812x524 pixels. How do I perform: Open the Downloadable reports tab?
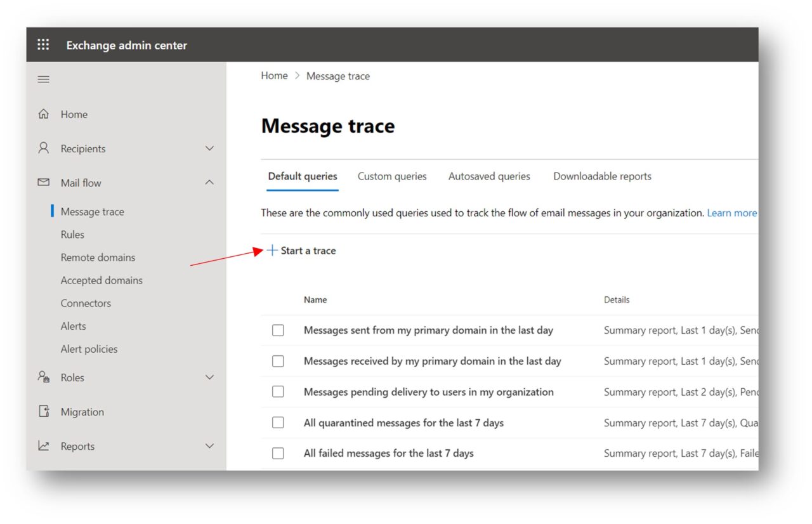(601, 176)
